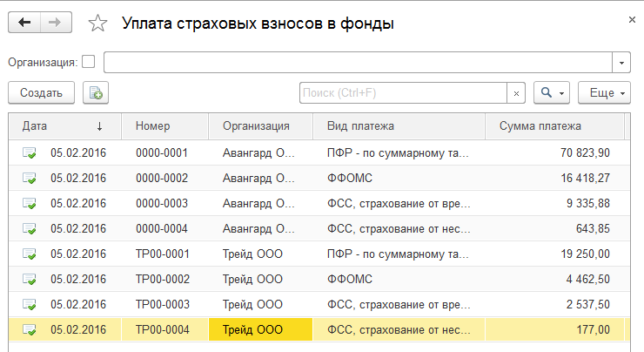Expand the Еще menu
Screen dimensions: 644x352
606,92
